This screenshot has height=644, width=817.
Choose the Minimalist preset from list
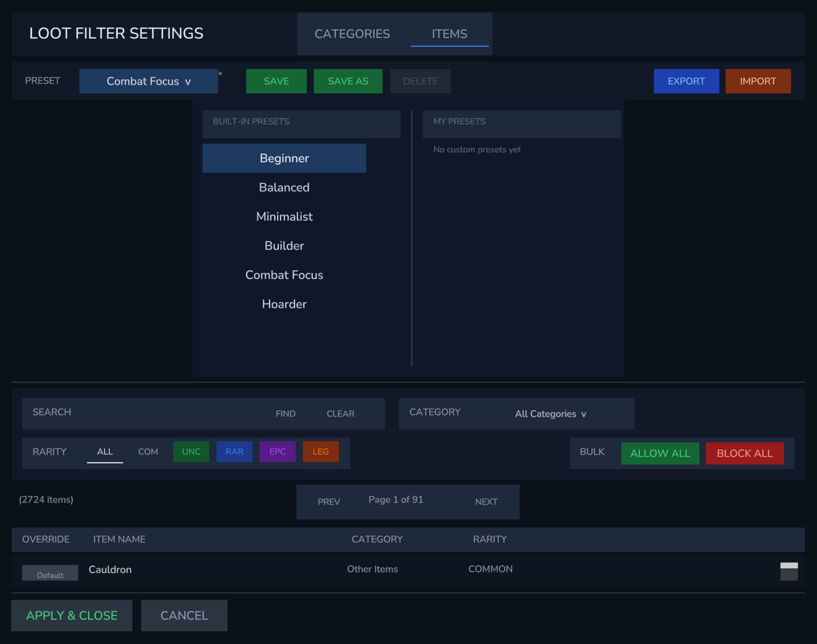click(x=284, y=216)
